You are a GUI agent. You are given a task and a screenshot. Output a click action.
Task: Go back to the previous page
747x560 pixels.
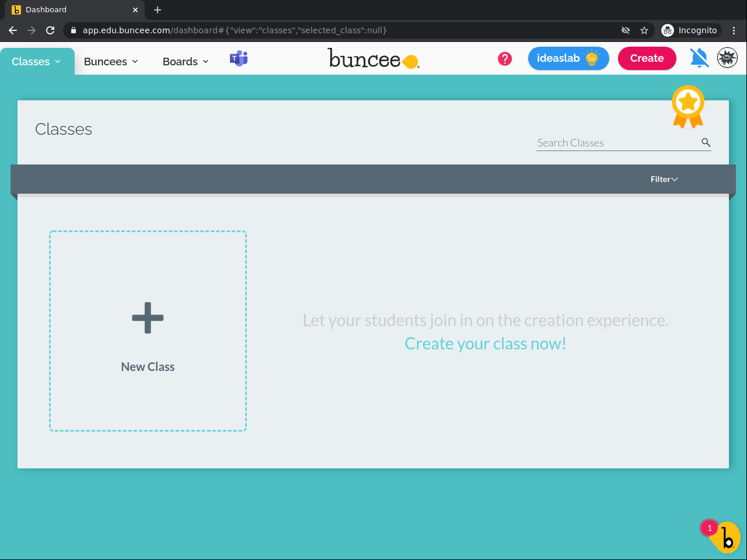coord(13,30)
